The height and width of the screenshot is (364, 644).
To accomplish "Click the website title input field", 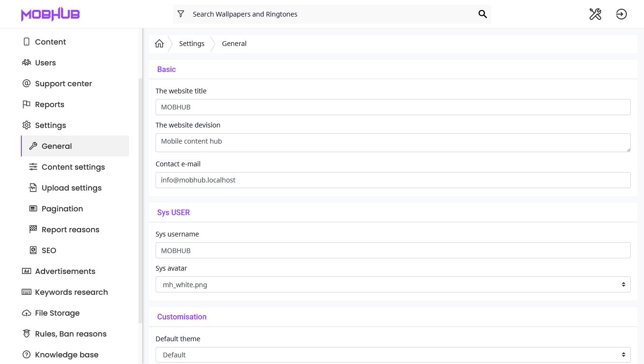I will point(393,107).
